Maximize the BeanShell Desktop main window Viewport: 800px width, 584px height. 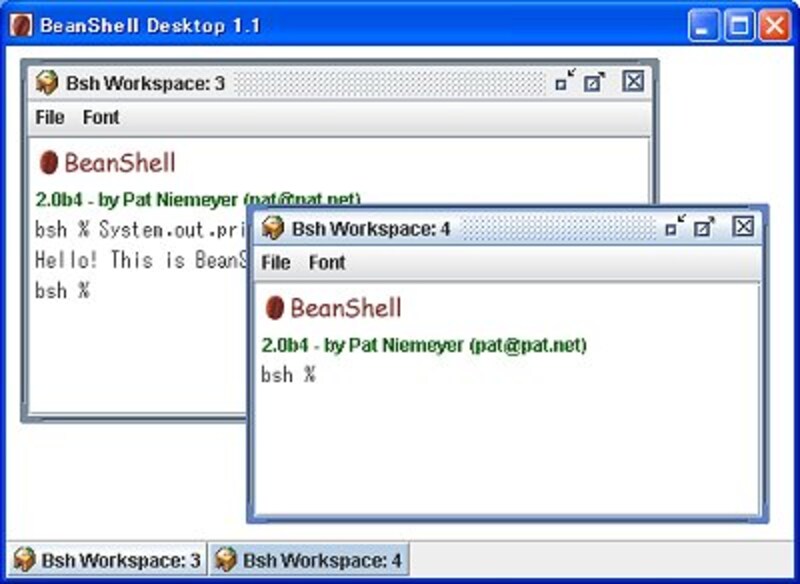click(x=739, y=25)
